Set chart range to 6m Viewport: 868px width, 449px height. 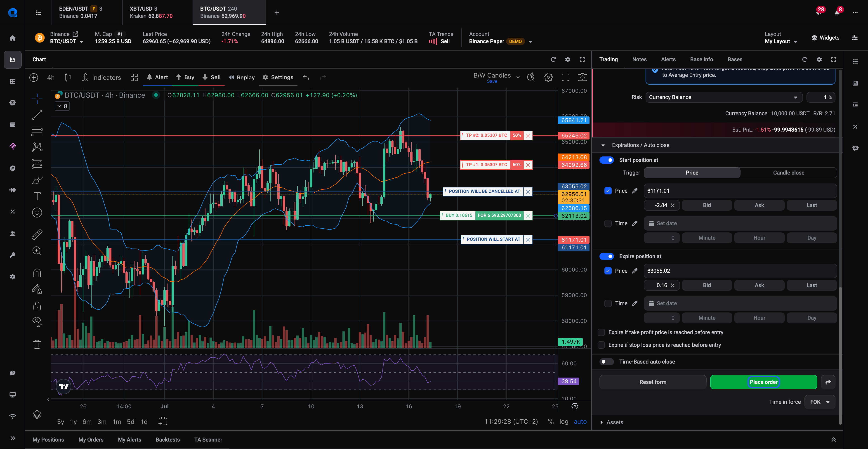[87, 422]
